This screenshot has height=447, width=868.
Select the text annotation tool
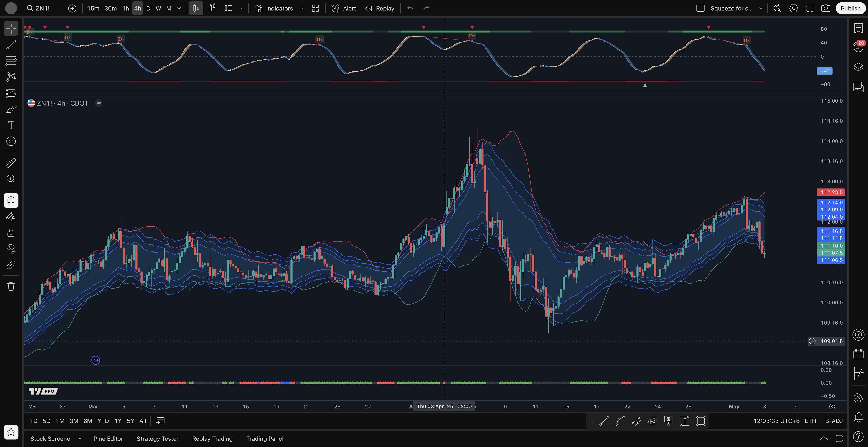point(11,125)
